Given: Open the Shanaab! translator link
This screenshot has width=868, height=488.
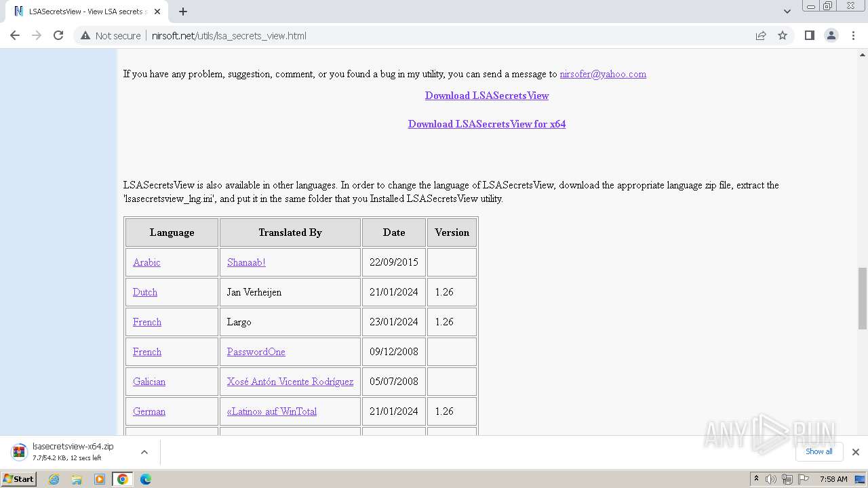Looking at the screenshot, I should click(x=246, y=262).
